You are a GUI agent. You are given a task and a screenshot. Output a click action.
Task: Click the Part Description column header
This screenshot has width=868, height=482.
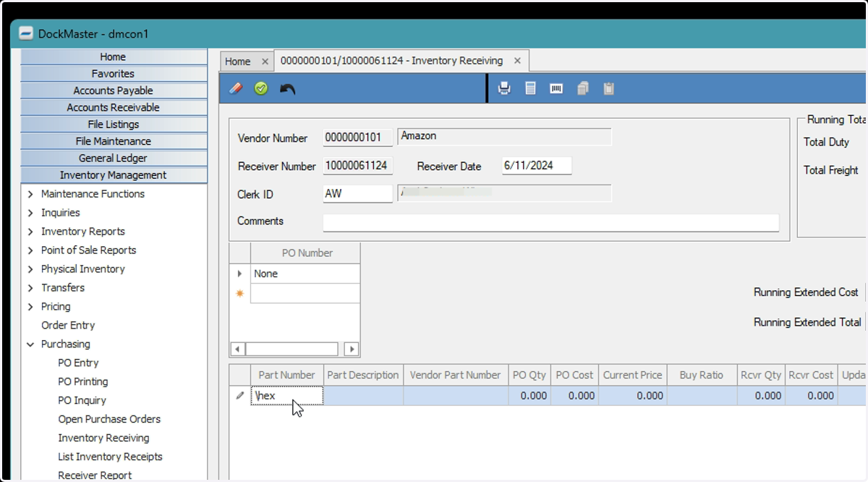click(x=363, y=375)
